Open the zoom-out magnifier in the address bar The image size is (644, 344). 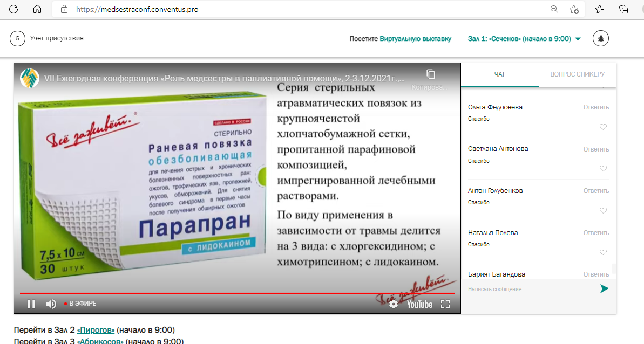click(554, 9)
